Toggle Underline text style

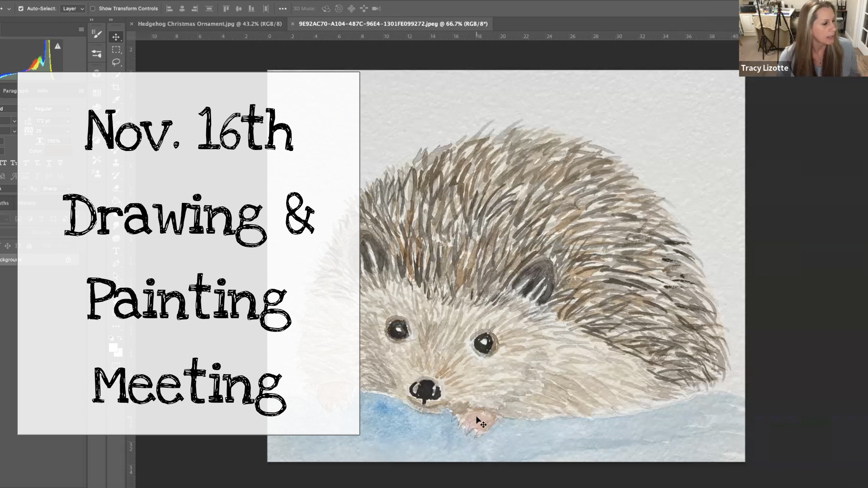pyautogui.click(x=49, y=163)
